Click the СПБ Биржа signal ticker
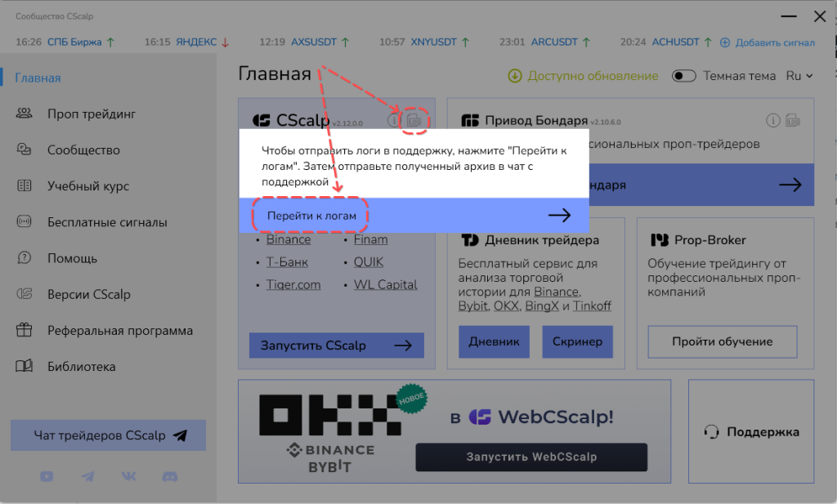 65,42
